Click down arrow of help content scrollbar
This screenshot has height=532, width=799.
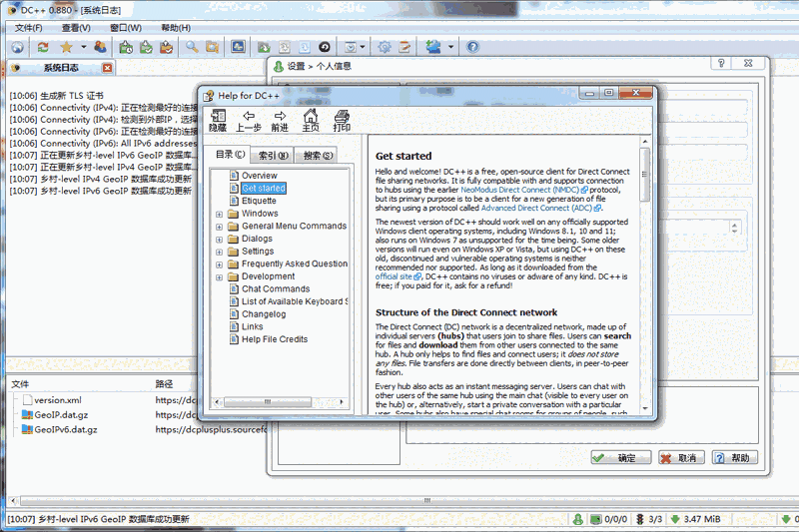pos(645,408)
